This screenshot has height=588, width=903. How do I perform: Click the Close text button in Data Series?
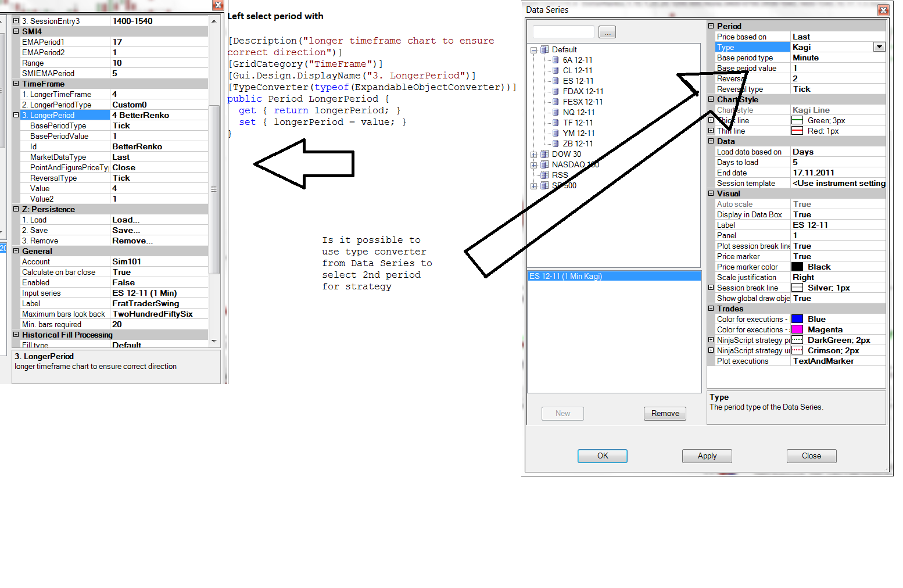tap(812, 456)
